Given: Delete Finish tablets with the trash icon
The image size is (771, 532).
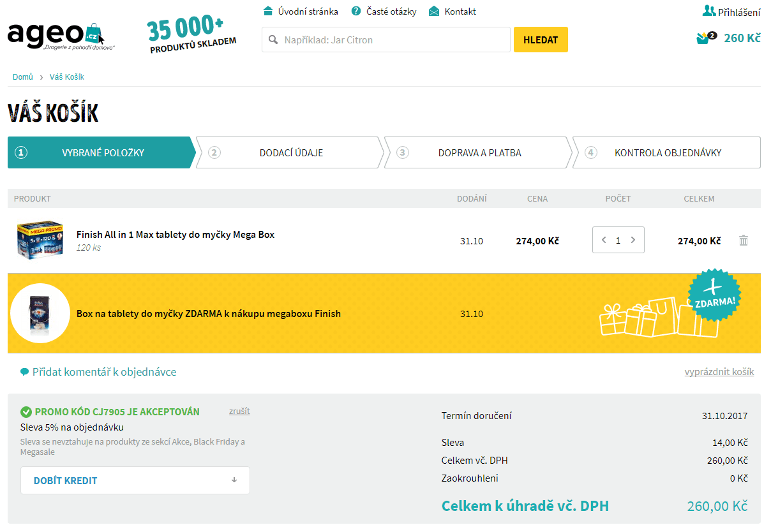Looking at the screenshot, I should 743,240.
